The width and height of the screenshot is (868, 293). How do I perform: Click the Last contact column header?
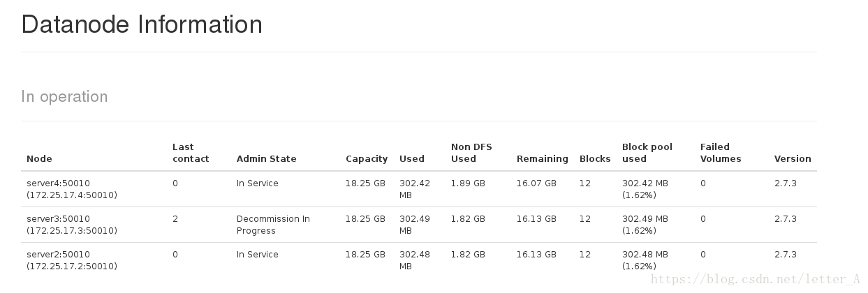191,153
